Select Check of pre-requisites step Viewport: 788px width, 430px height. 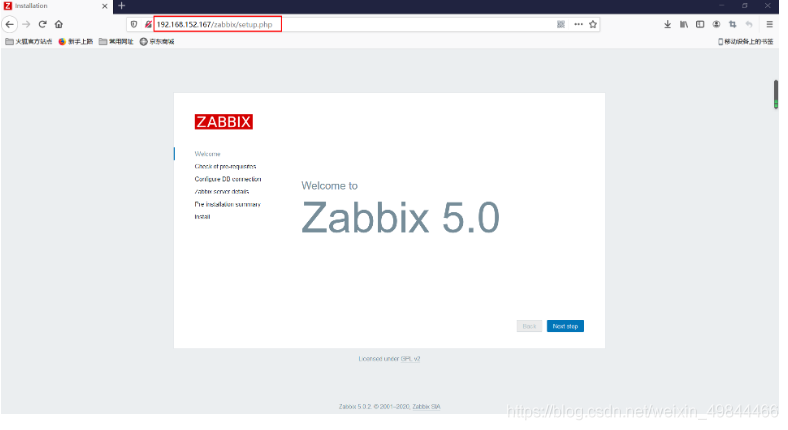click(225, 166)
